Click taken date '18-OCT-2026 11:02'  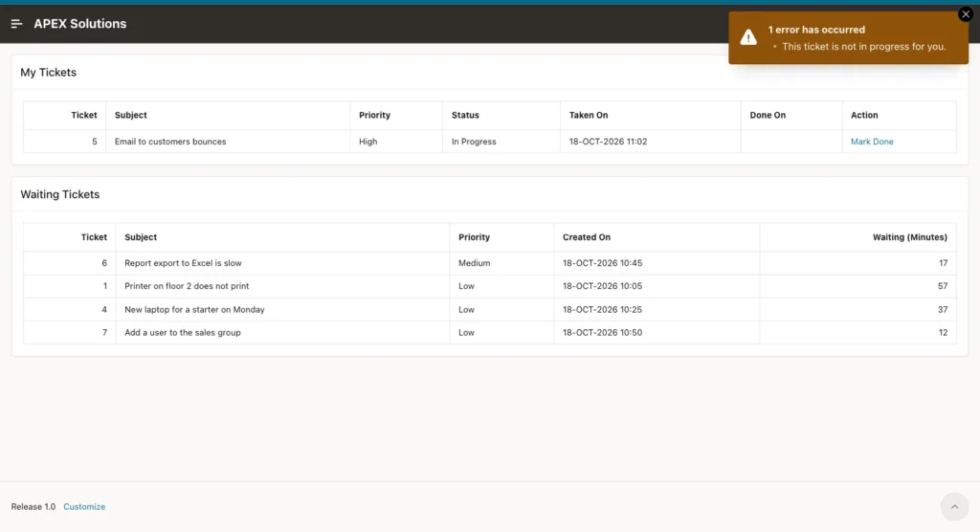(608, 142)
